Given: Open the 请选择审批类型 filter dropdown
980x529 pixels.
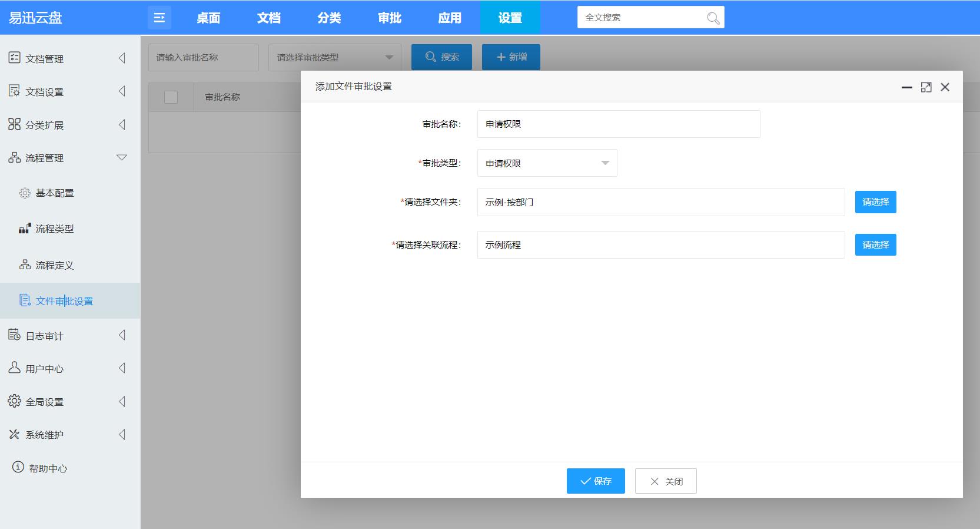Looking at the screenshot, I should (x=334, y=57).
